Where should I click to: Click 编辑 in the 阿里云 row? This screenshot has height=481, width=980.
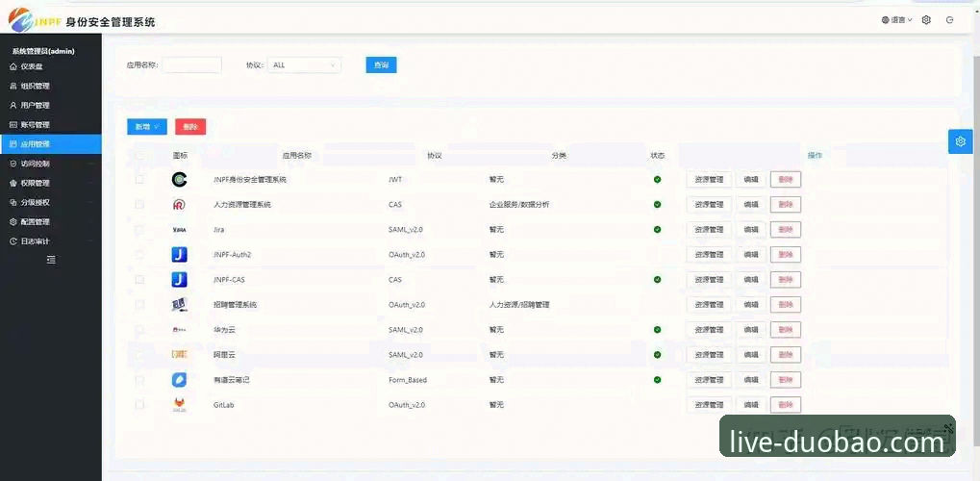point(750,355)
